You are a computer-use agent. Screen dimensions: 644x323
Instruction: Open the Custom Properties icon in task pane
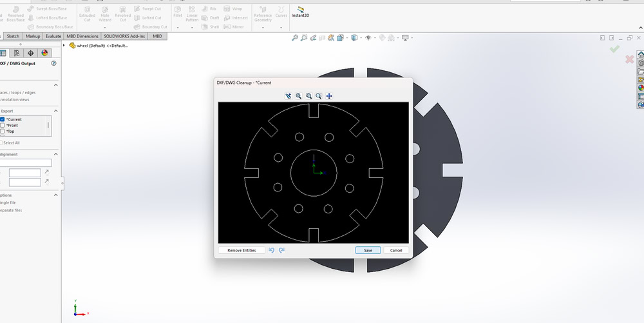[641, 96]
